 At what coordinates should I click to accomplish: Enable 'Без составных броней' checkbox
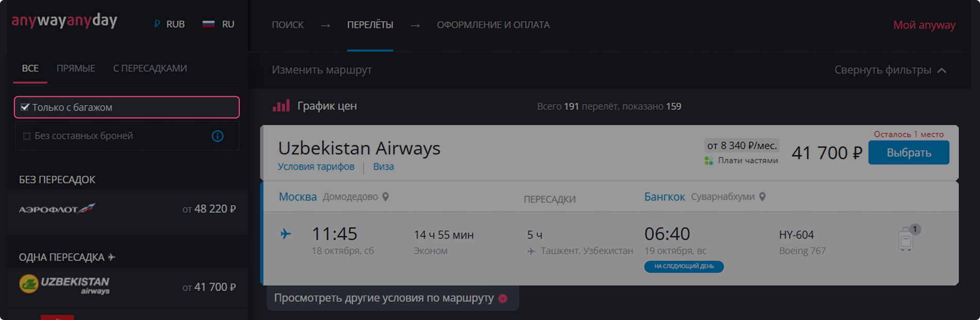coord(27,136)
